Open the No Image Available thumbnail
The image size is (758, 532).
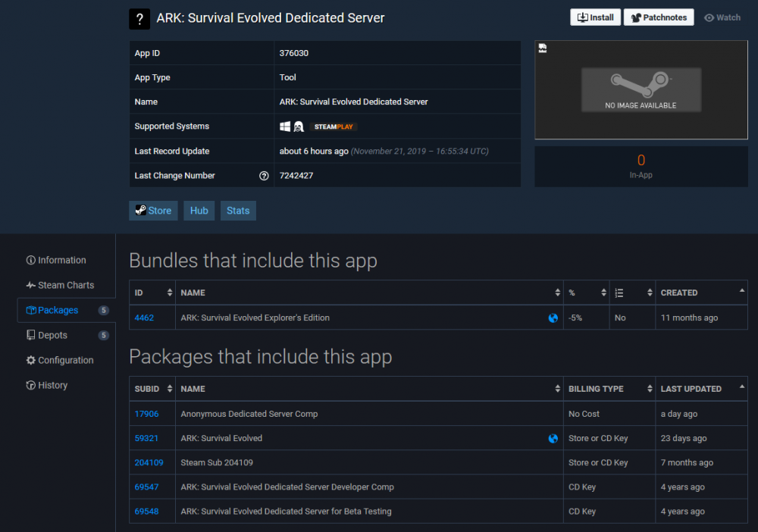click(641, 90)
